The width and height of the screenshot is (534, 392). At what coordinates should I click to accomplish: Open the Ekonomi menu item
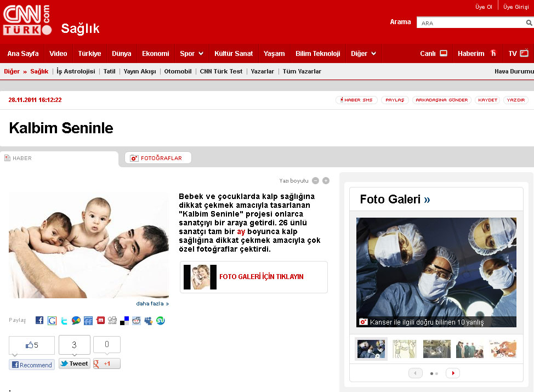(156, 54)
